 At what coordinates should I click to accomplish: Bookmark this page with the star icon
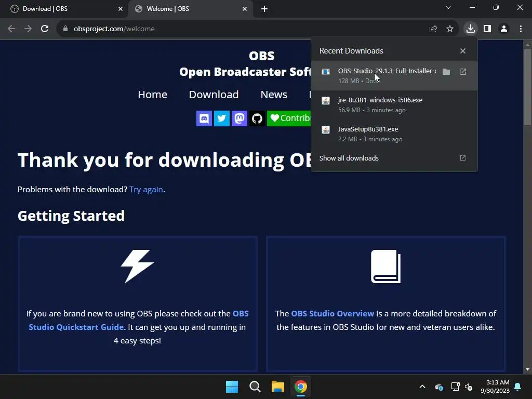(449, 29)
